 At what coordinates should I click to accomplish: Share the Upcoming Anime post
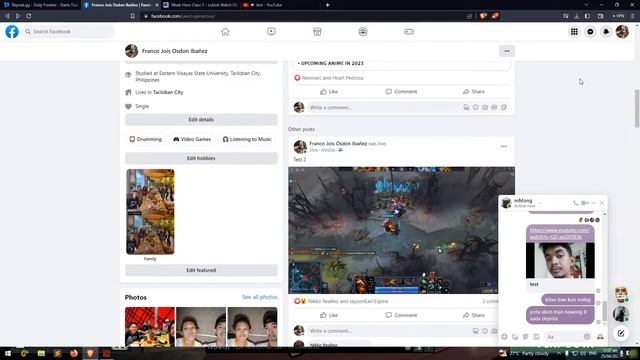point(474,91)
